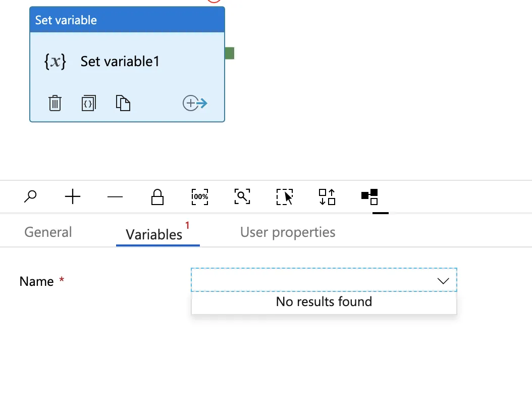Open canvas search with magnifier icon
This screenshot has width=532, height=399.
tap(30, 196)
